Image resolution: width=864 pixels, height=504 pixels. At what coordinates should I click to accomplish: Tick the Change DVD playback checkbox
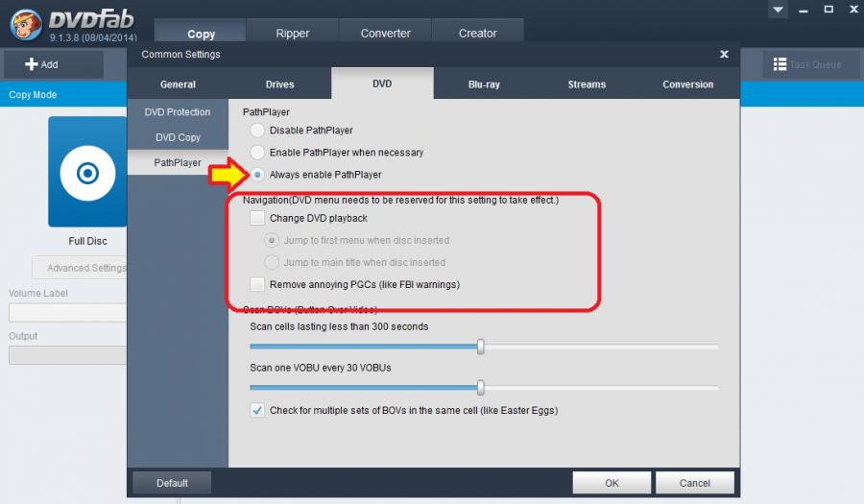pos(257,218)
